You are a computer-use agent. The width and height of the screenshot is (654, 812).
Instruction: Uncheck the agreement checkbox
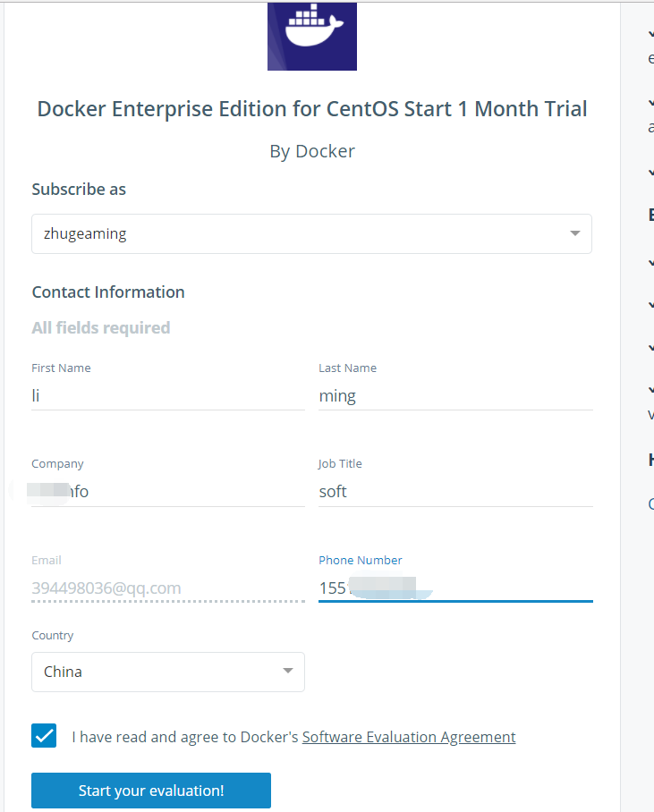[x=44, y=736]
